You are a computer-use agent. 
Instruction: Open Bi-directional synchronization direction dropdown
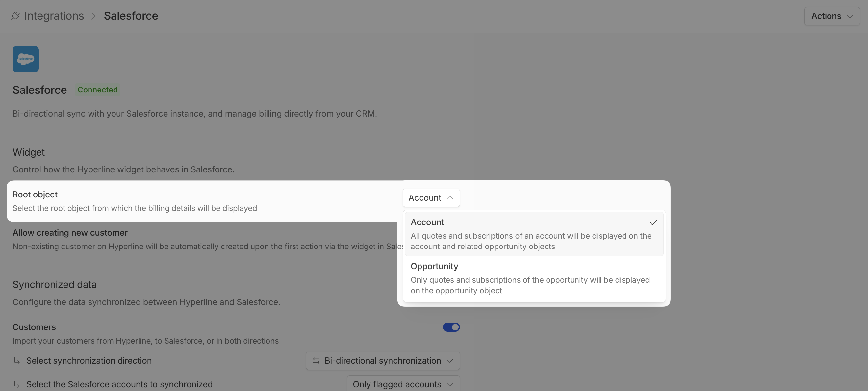pyautogui.click(x=383, y=361)
